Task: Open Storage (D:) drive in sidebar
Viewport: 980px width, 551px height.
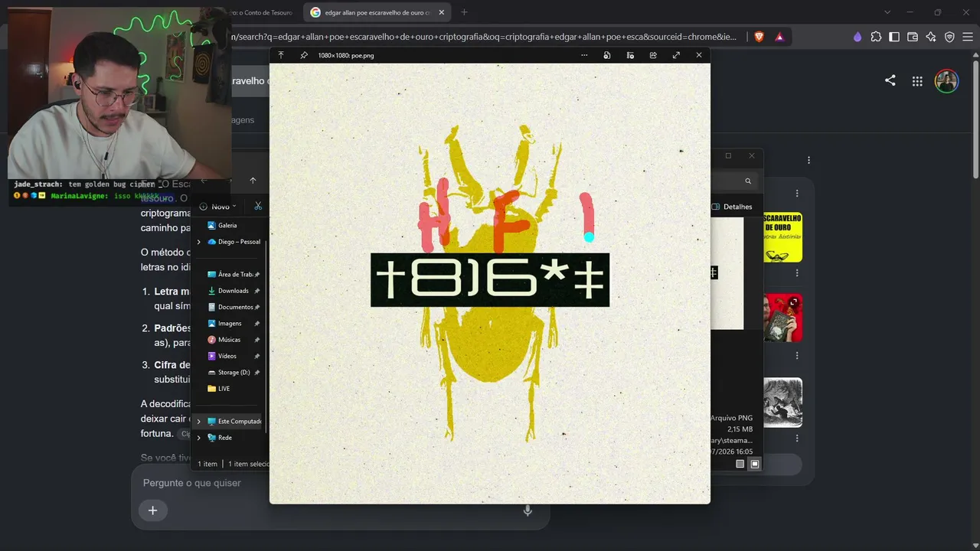Action: [x=234, y=373]
